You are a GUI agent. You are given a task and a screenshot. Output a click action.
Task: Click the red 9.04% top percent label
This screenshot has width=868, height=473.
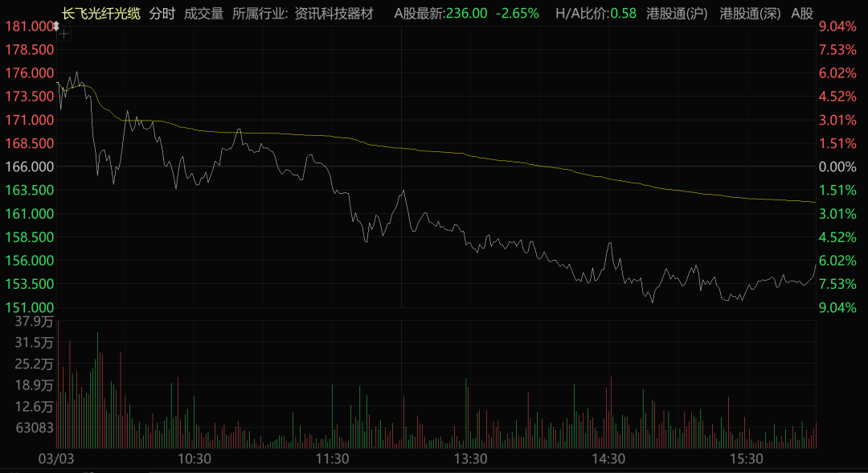(x=837, y=26)
